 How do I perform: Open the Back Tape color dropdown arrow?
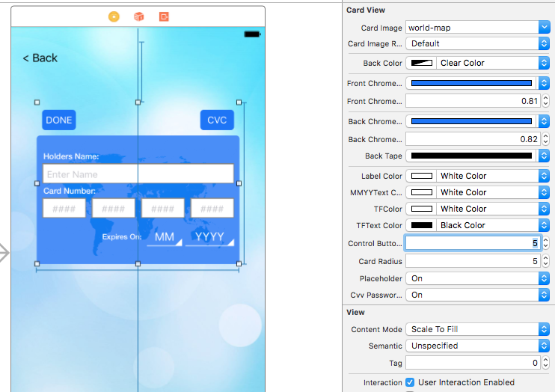pos(544,156)
